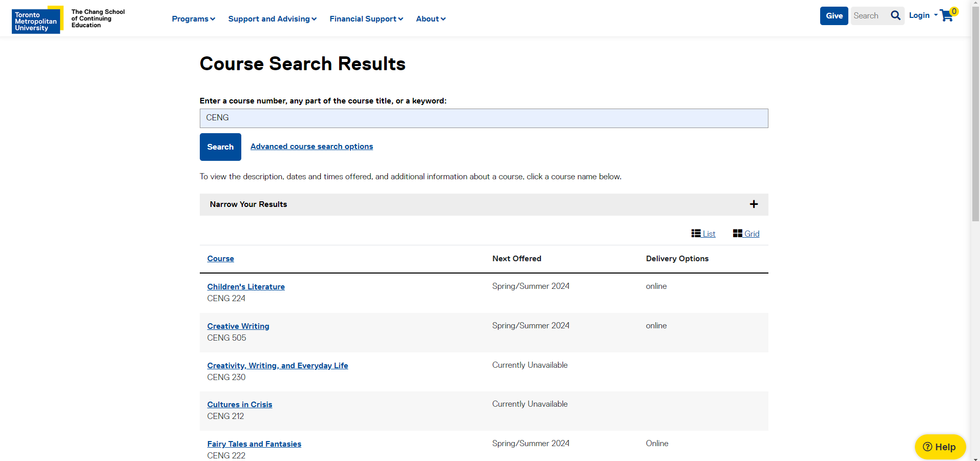Switch to Grid view icon

point(738,234)
